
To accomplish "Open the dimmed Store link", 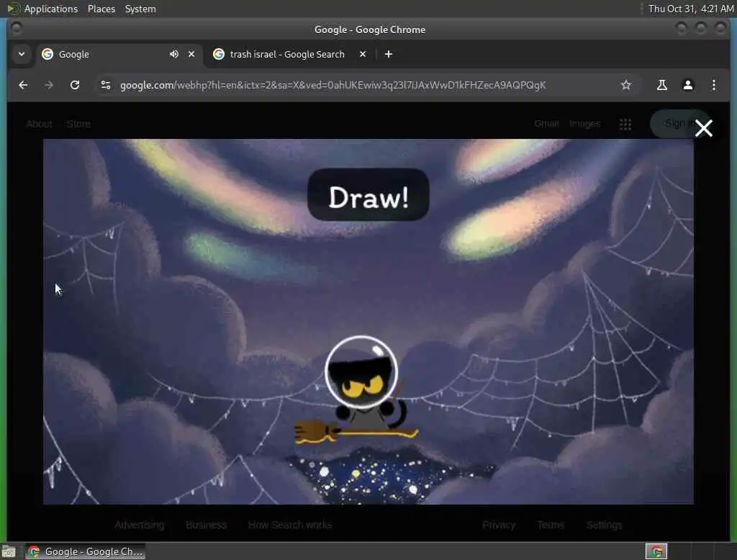I will (78, 124).
